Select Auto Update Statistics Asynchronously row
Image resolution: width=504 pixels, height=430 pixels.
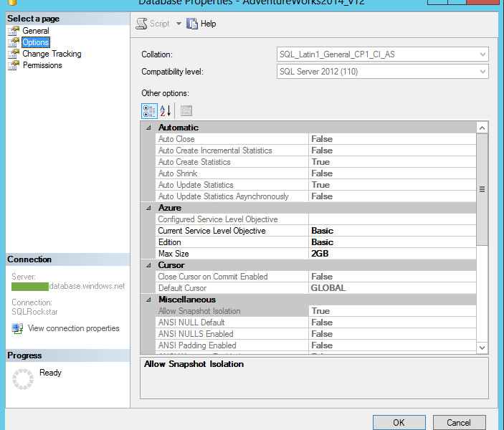(x=315, y=196)
